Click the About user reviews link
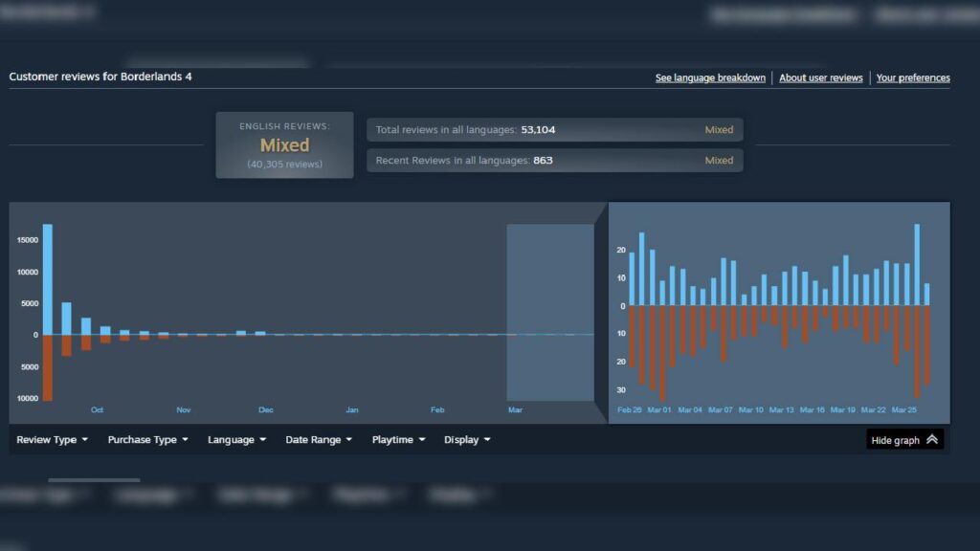 [x=820, y=77]
